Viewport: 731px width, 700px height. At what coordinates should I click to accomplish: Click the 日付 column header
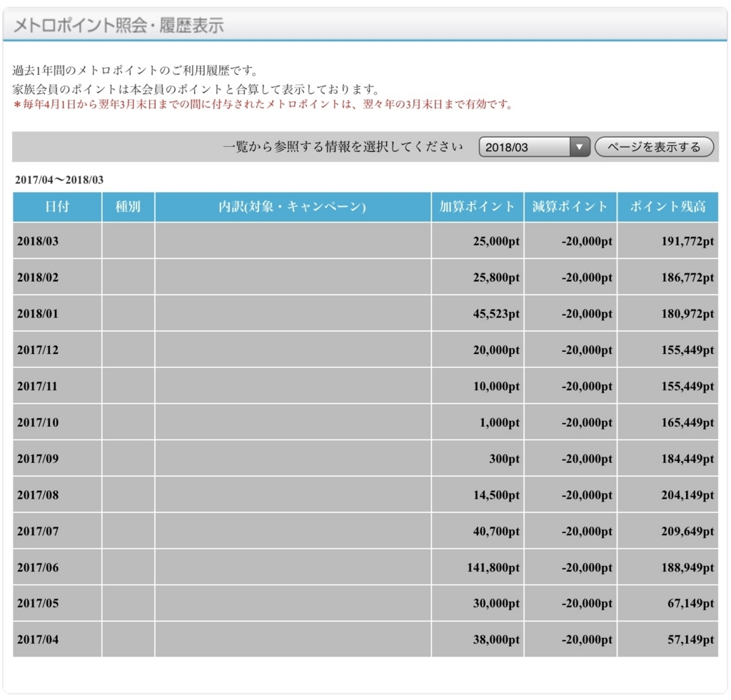pos(57,206)
